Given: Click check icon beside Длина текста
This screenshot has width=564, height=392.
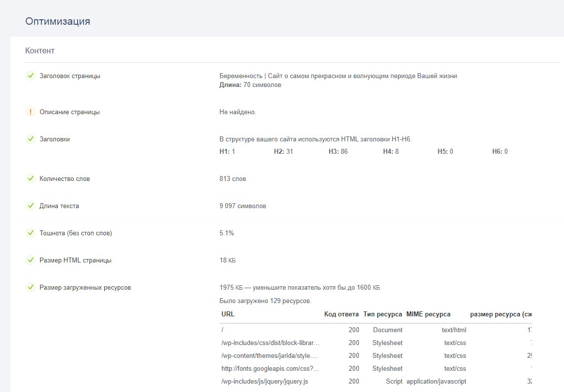Looking at the screenshot, I should pyautogui.click(x=31, y=206).
